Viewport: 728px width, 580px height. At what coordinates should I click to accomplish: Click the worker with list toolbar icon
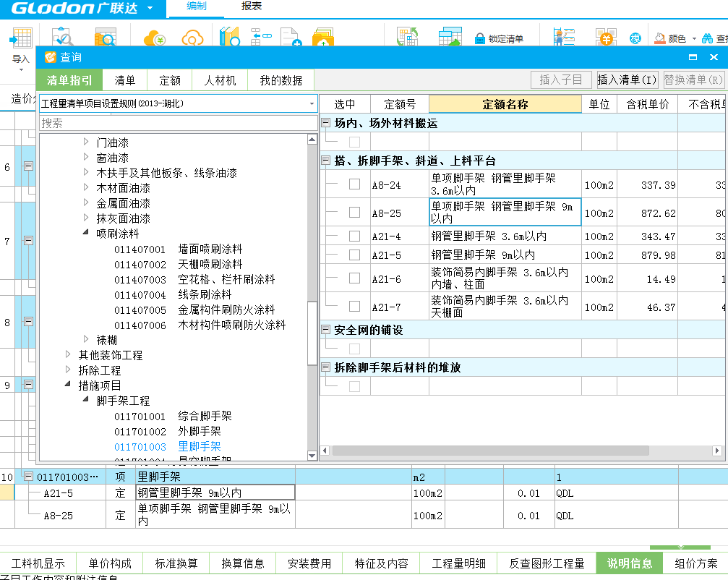(564, 36)
